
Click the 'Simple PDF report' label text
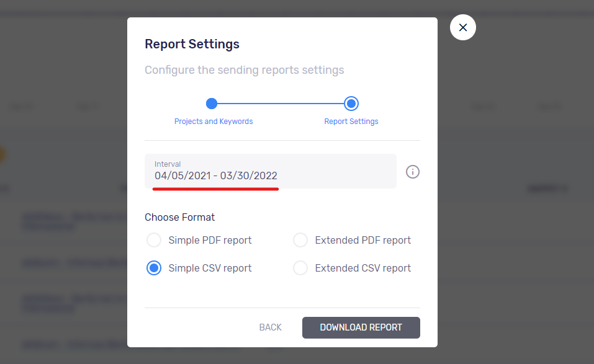(210, 240)
